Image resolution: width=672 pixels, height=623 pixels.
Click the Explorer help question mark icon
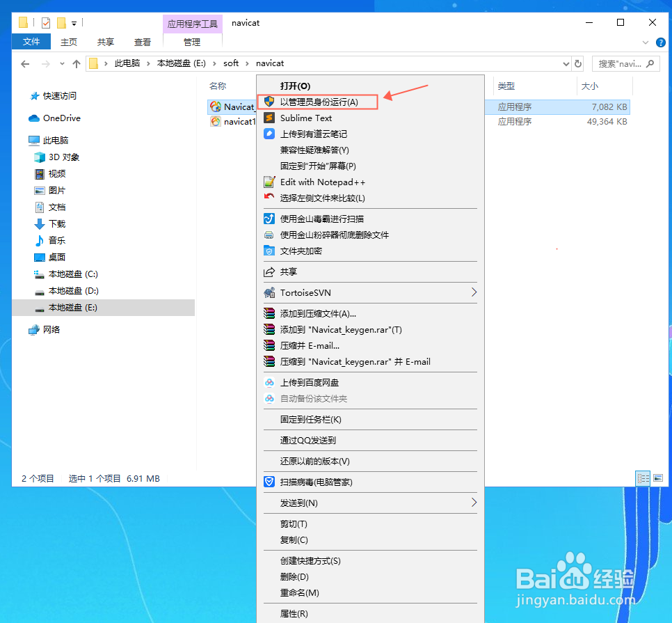[x=661, y=42]
